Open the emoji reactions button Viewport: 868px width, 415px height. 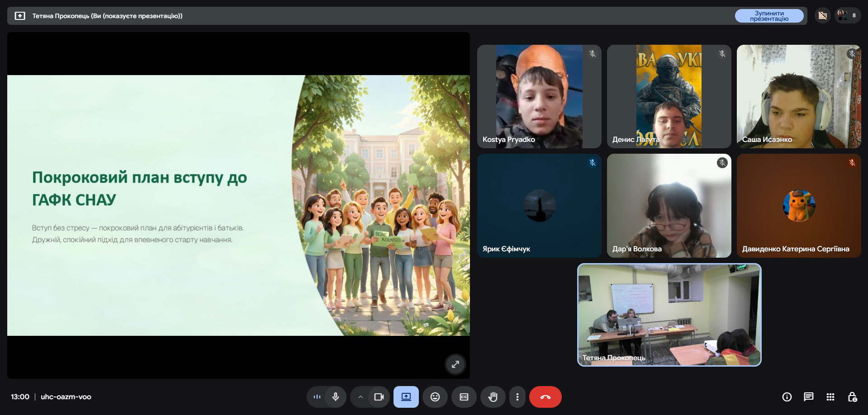point(435,397)
